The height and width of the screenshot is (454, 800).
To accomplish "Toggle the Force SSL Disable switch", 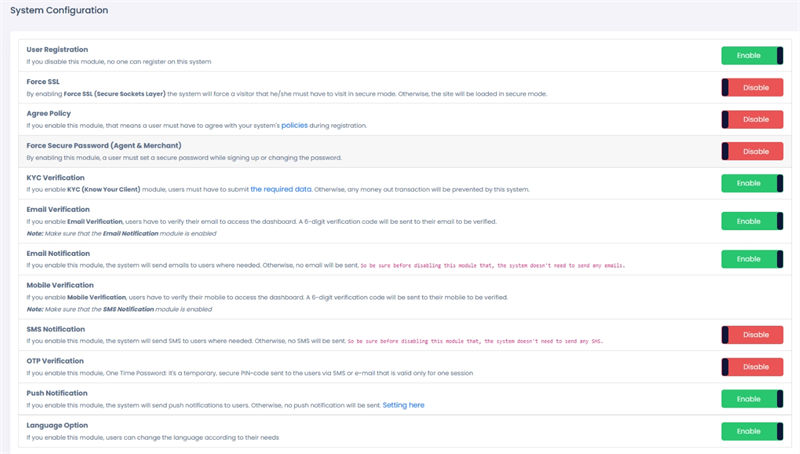I will point(751,88).
